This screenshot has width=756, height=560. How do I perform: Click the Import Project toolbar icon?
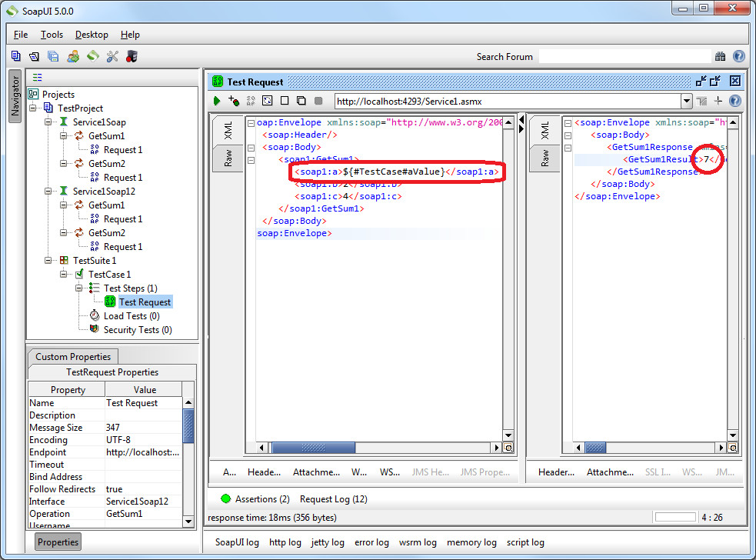[x=35, y=56]
